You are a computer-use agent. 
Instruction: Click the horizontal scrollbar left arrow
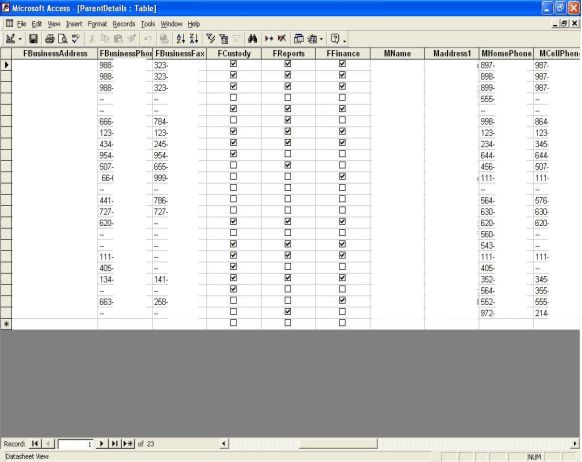coord(224,443)
